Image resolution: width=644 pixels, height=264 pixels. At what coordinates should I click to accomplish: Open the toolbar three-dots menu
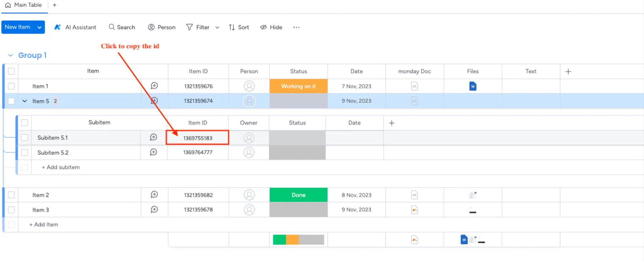(296, 27)
